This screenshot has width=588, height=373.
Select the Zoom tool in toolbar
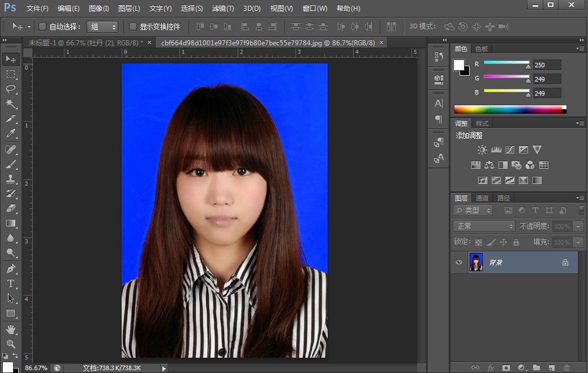coord(11,344)
